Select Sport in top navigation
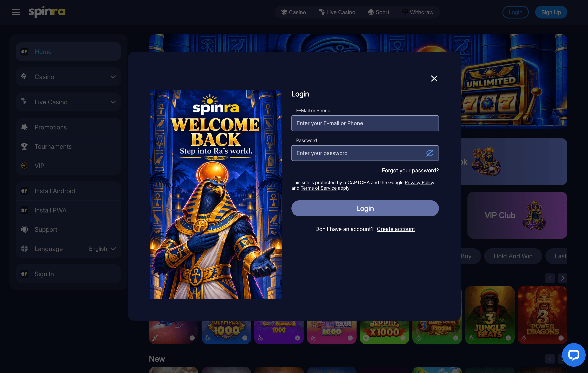Screen dimensions: 588x373 coord(379,12)
